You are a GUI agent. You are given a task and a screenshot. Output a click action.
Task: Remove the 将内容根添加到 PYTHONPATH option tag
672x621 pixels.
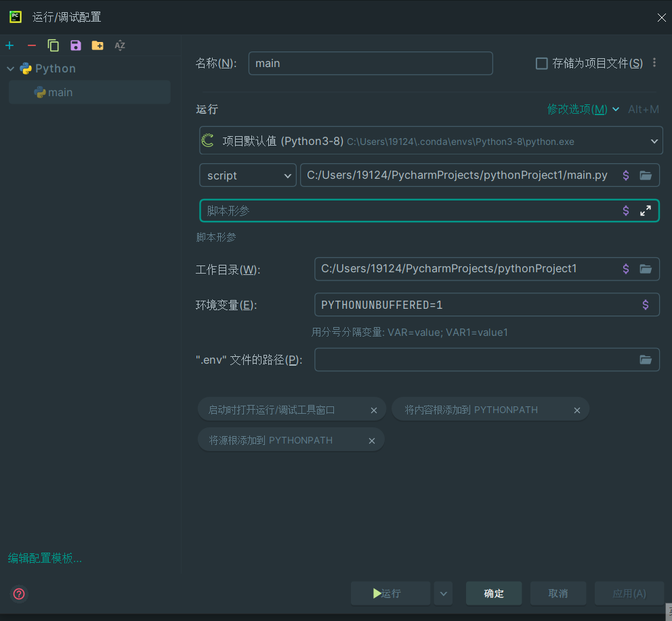tap(577, 410)
